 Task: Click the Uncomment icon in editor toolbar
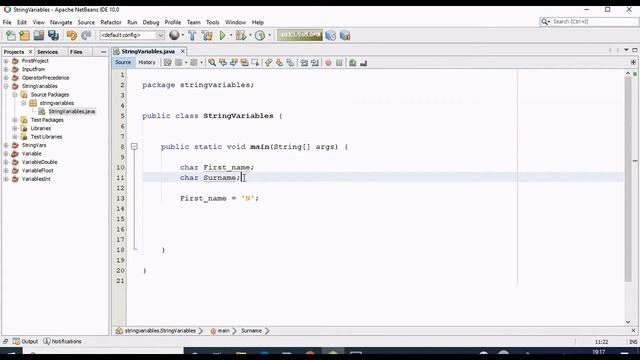pos(363,62)
